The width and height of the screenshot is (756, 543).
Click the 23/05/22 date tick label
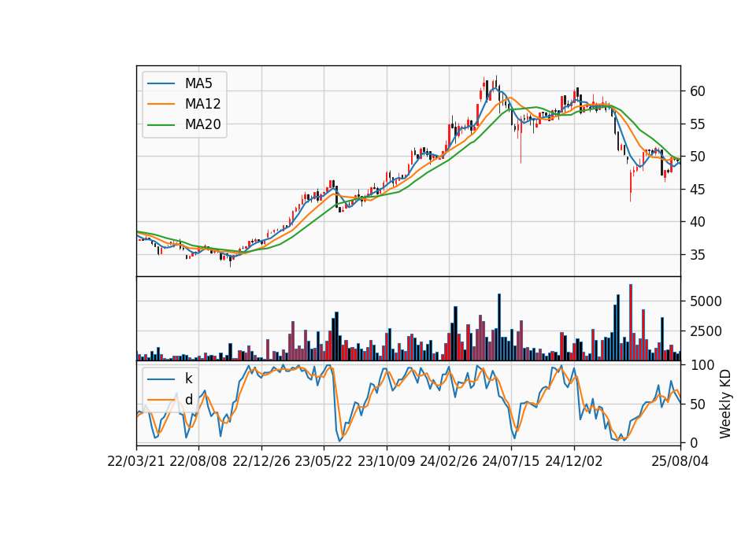tap(324, 461)
